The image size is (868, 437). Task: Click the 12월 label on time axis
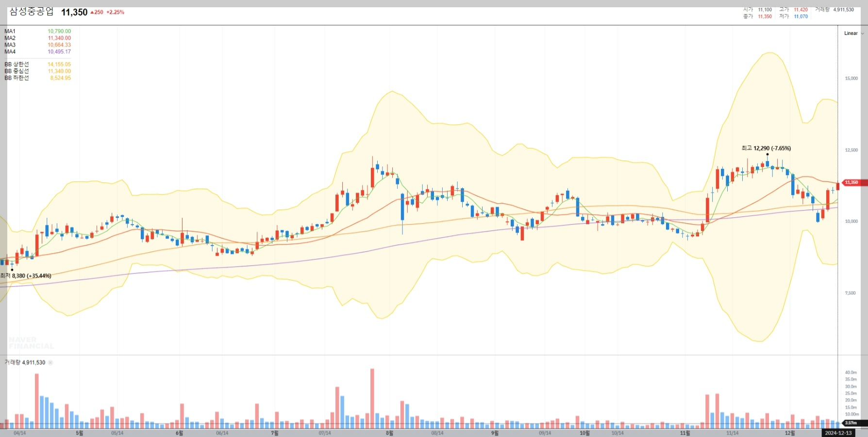[x=790, y=433]
